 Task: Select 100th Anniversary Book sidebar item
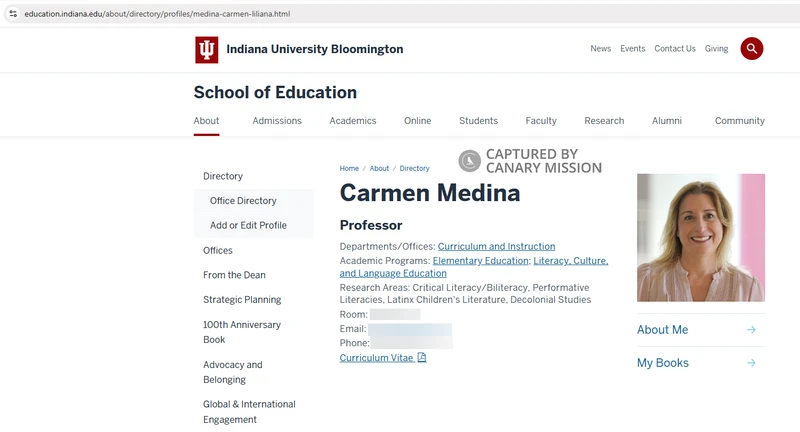[242, 332]
